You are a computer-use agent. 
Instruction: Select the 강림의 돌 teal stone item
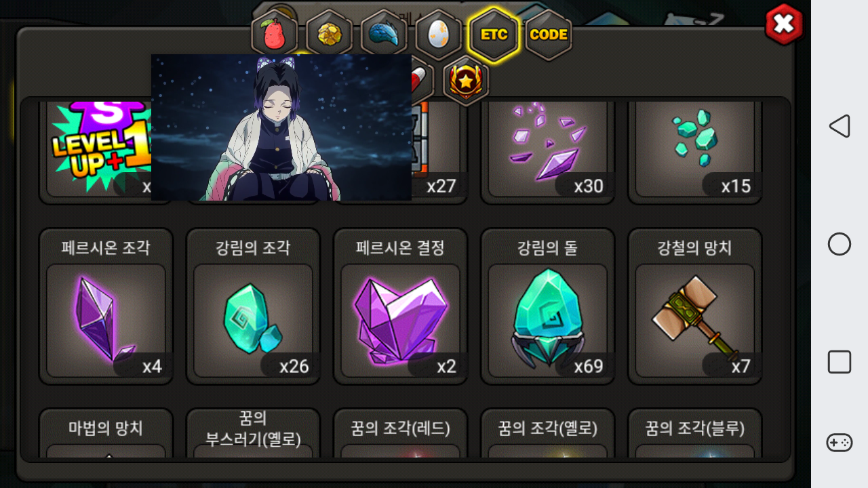click(x=547, y=306)
